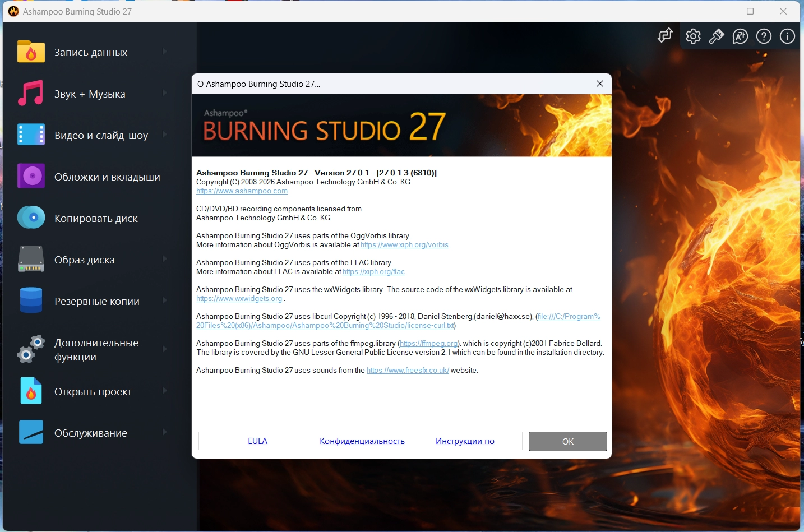
Task: Expand the Звук + Музыка submenu arrow
Action: tap(164, 93)
